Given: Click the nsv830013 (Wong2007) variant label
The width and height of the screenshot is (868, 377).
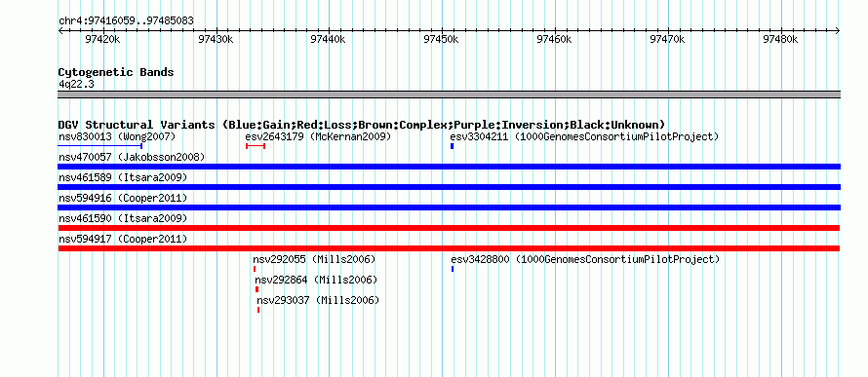Looking at the screenshot, I should pos(117,136).
